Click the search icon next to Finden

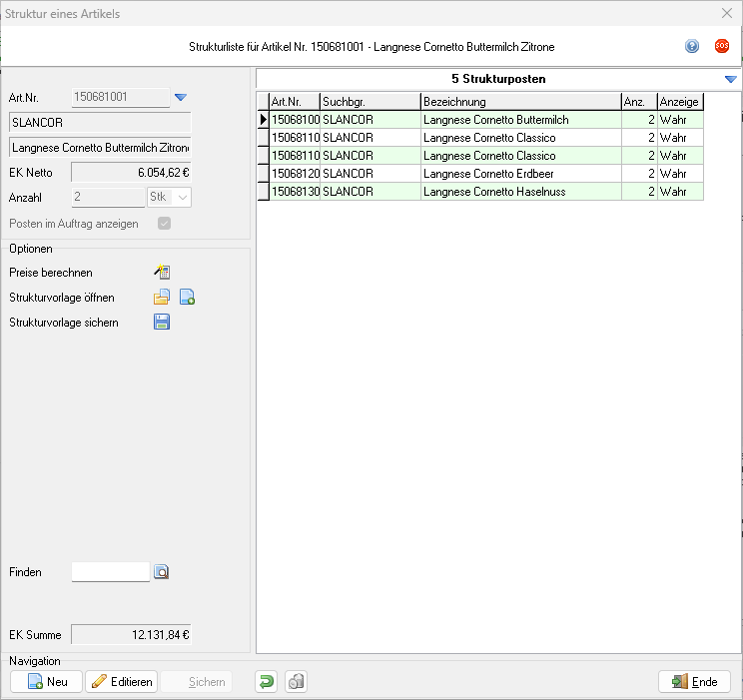tap(162, 572)
